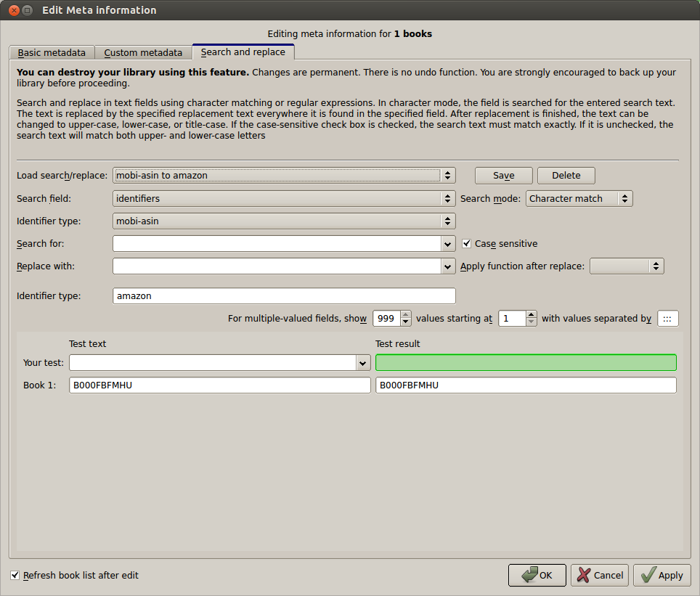Click the green Test result field
This screenshot has height=596, width=700.
[526, 362]
